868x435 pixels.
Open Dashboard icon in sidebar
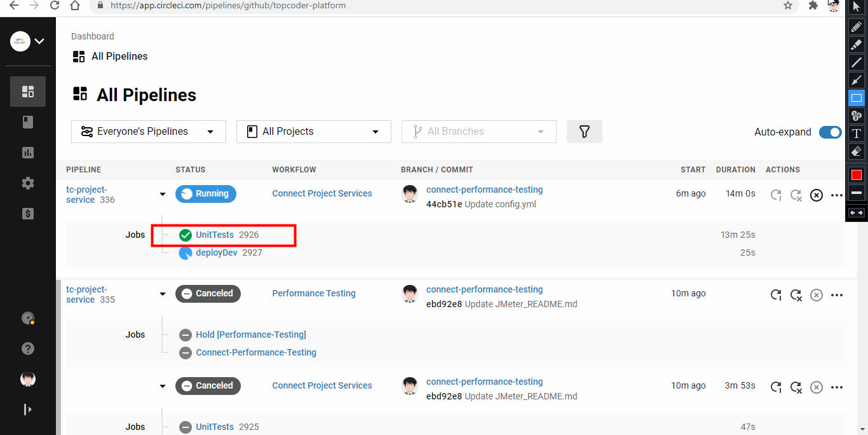pos(28,92)
